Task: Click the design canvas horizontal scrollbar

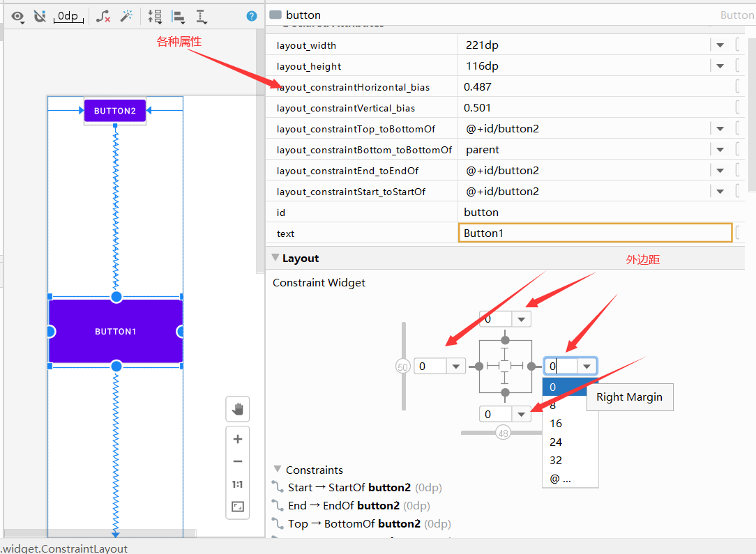Action: click(100, 533)
